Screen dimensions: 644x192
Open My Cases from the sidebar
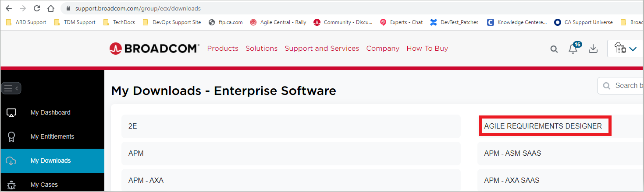[44, 185]
